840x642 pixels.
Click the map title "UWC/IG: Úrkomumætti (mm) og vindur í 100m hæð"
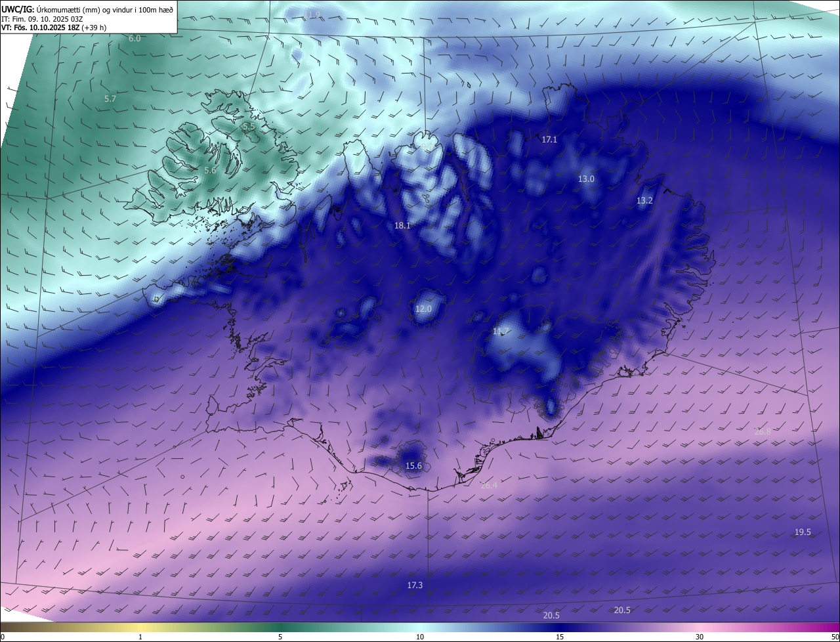pyautogui.click(x=87, y=9)
